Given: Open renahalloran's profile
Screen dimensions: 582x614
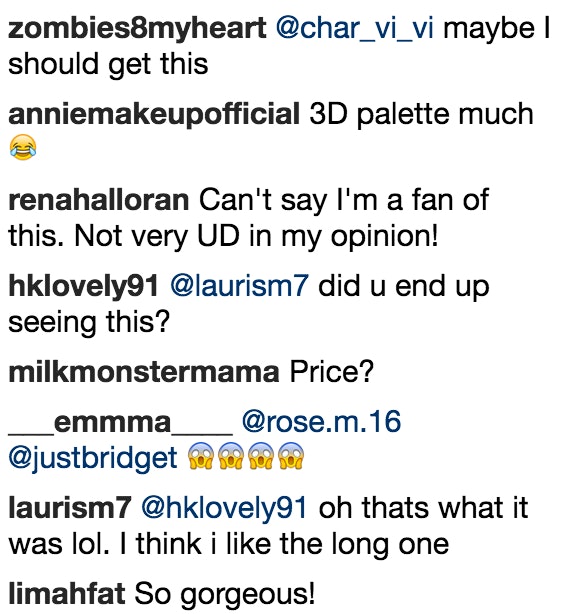Looking at the screenshot, I should (99, 200).
